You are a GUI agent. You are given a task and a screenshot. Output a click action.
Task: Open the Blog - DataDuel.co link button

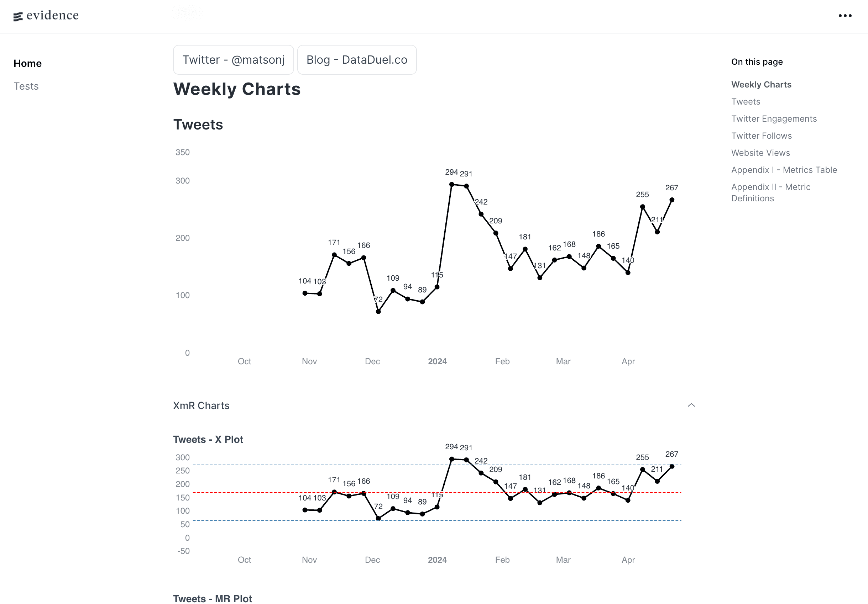356,60
